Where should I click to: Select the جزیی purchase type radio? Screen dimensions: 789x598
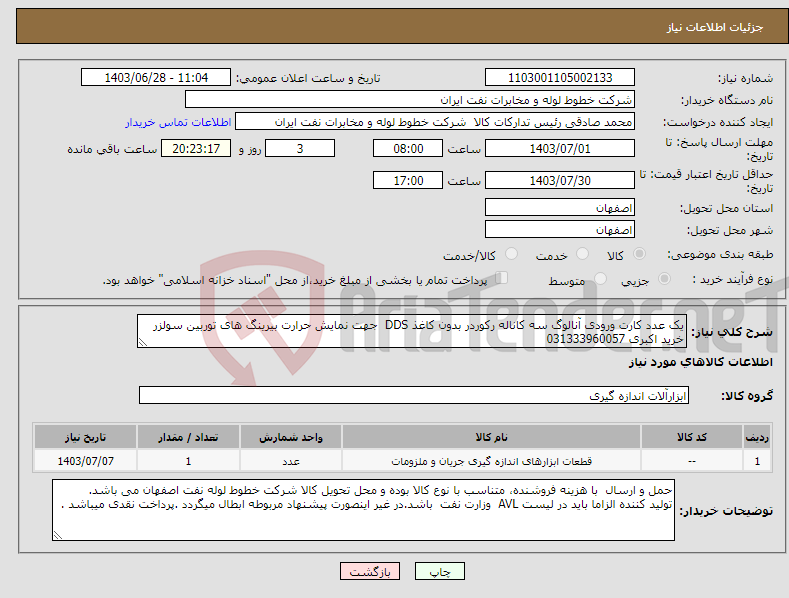click(664, 278)
